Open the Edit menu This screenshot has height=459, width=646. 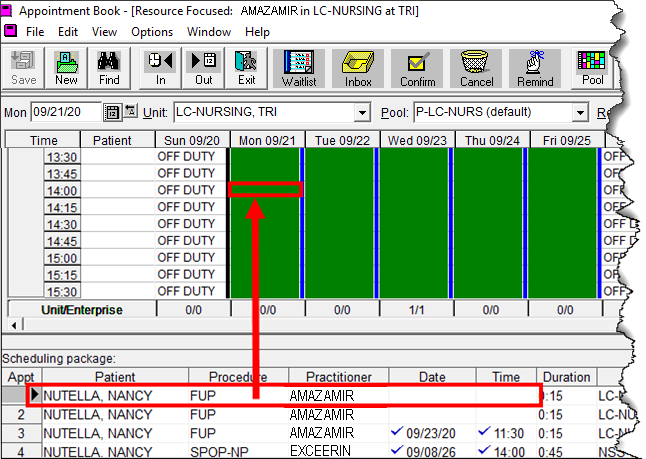(x=68, y=32)
